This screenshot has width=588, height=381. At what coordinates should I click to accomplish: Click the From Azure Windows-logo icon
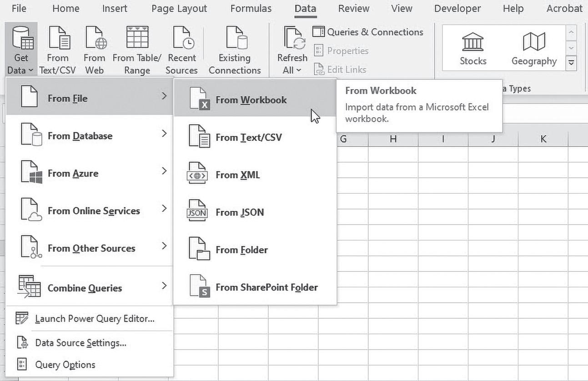(x=31, y=172)
